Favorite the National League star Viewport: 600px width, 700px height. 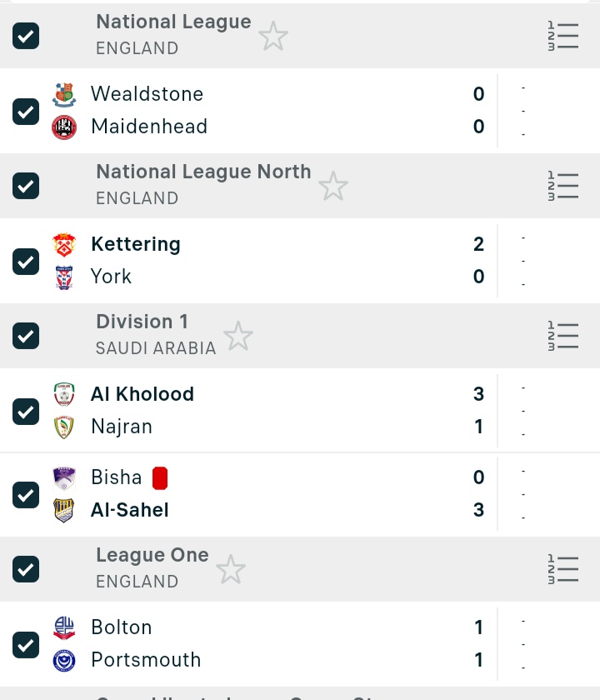point(272,37)
